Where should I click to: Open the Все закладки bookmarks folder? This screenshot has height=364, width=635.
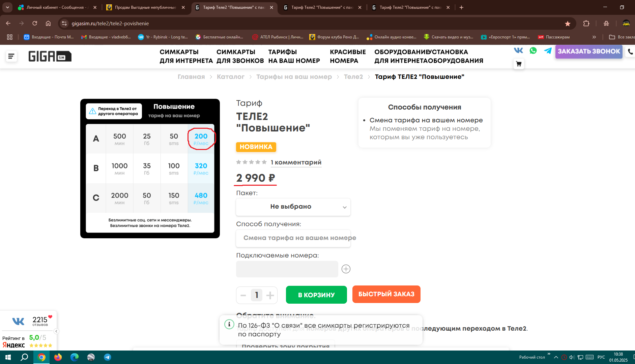[x=622, y=37]
